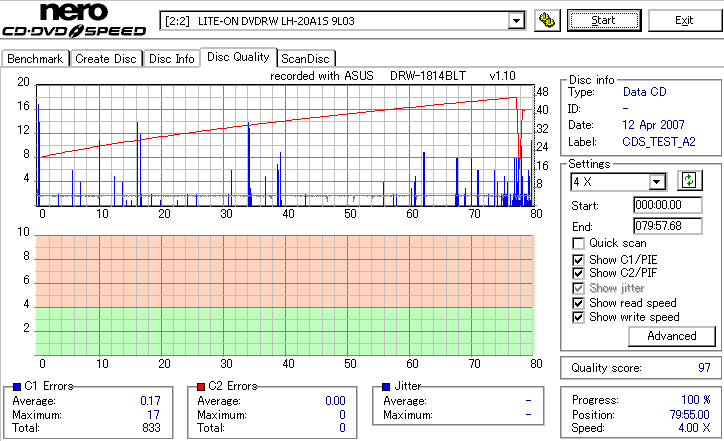Image resolution: width=724 pixels, height=441 pixels.
Task: Click the disc type Data CD
Action: pos(645,92)
